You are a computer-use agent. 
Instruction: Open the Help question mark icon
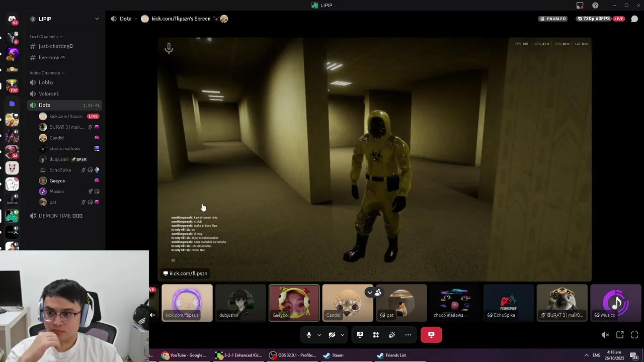click(595, 6)
